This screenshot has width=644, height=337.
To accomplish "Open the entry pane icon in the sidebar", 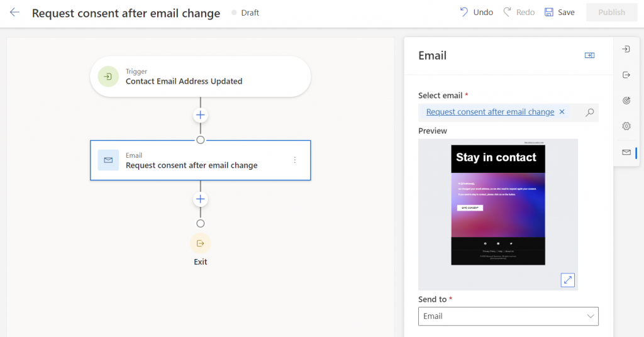I will 626,49.
